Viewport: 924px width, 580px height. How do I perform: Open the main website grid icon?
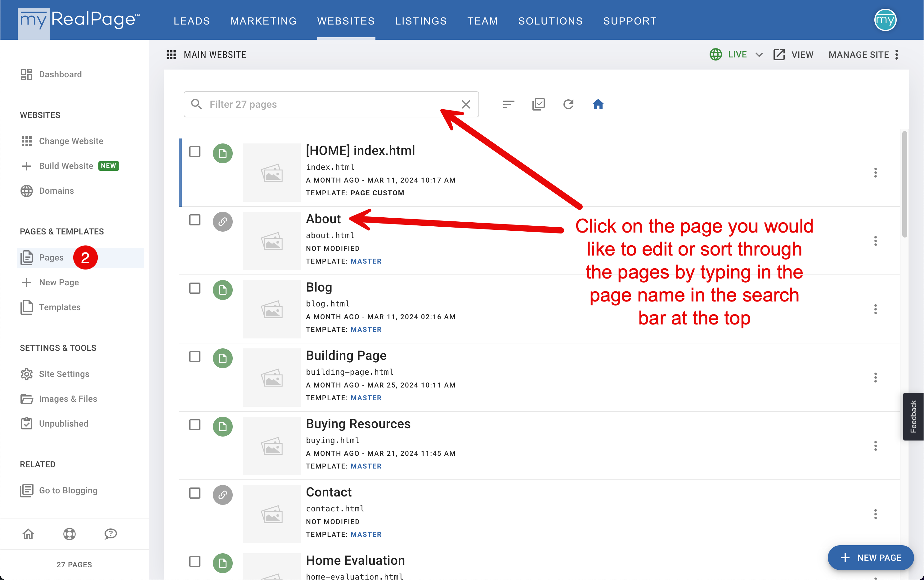coord(171,55)
